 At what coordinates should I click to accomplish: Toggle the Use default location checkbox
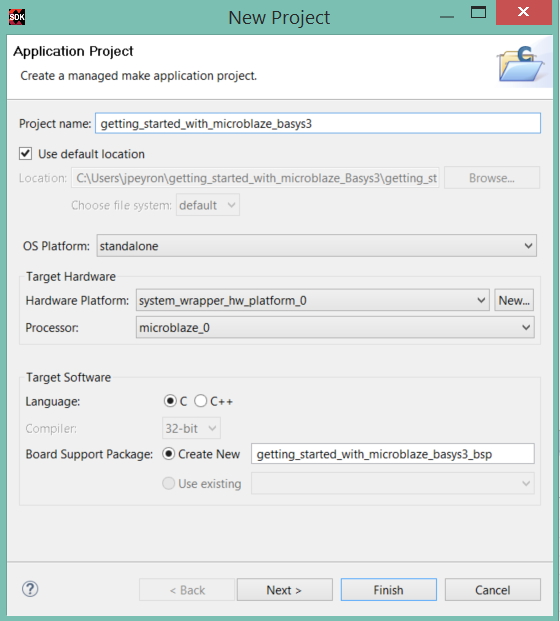coord(26,154)
